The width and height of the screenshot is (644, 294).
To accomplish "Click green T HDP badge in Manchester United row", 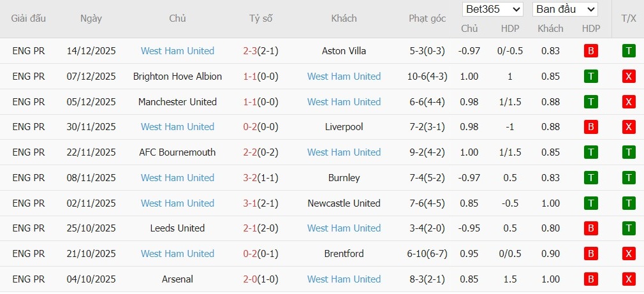I will click(x=590, y=102).
